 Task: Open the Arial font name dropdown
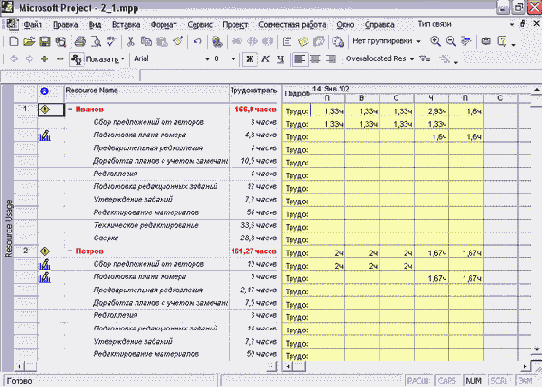(207, 59)
